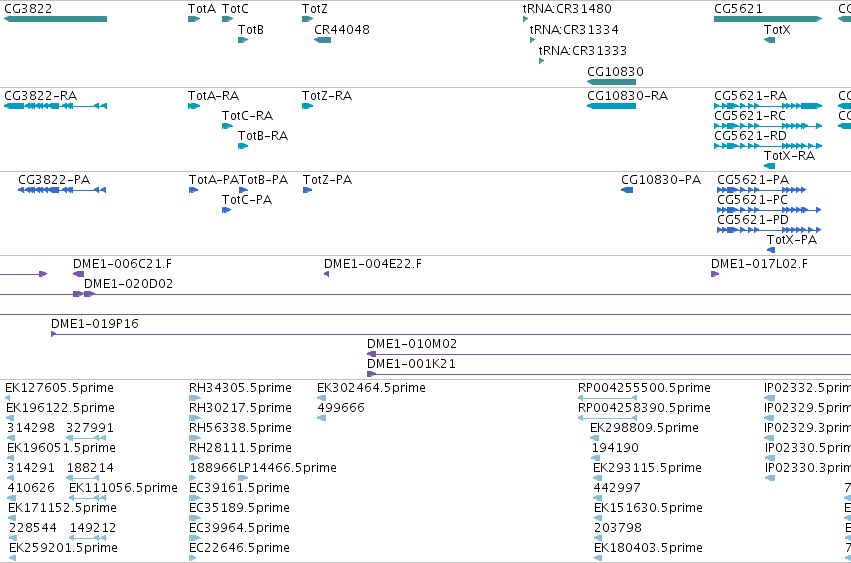Select the EK196122.5prime EST label
This screenshot has height=563, width=851.
(x=61, y=408)
